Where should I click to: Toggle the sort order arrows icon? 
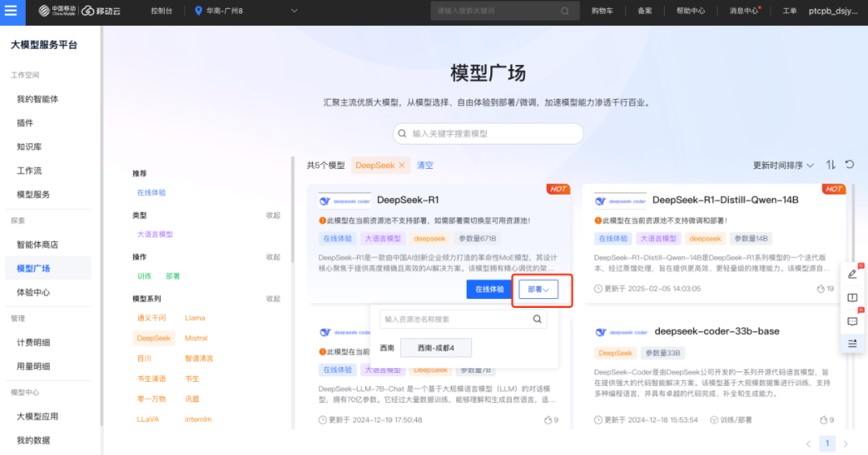click(831, 165)
